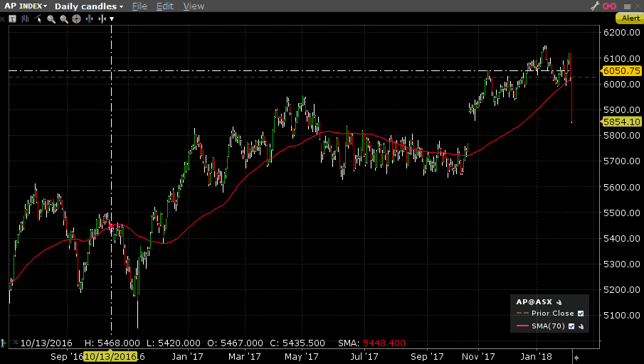Screen dimensions: 644x364
Task: Open chart configuration wrench in title bar
Action: [x=595, y=6]
